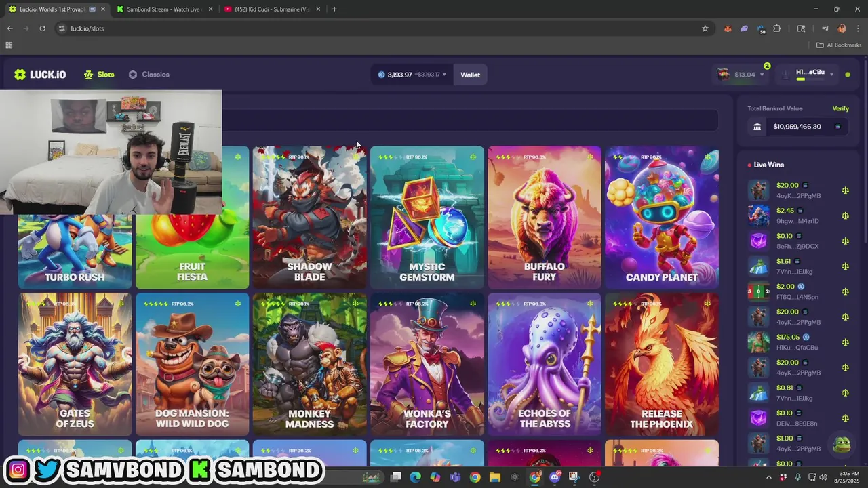Viewport: 868px width, 488px height.
Task: Open the All Bookmarks folder
Action: pyautogui.click(x=839, y=45)
